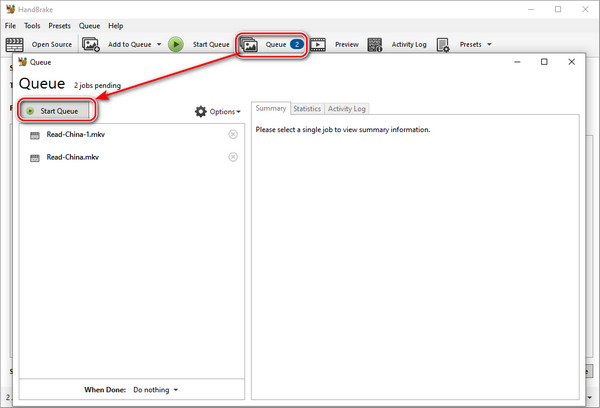Viewport: 600px width, 408px height.
Task: Click the 'Please select a single job' message
Action: (x=343, y=129)
